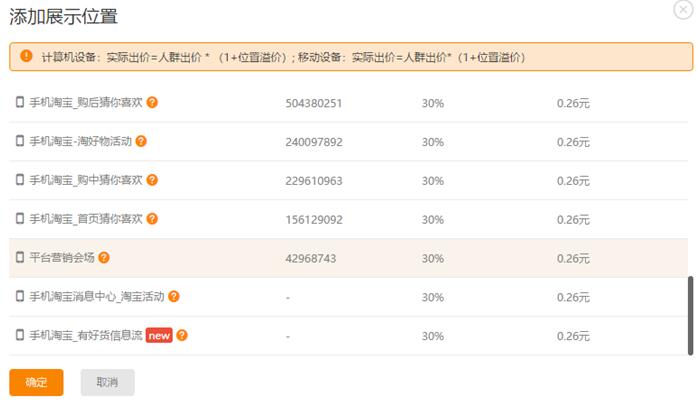The image size is (698, 403).
Task: Click the 手机淘宝_购后猜你喜欢 label
Action: click(x=86, y=102)
